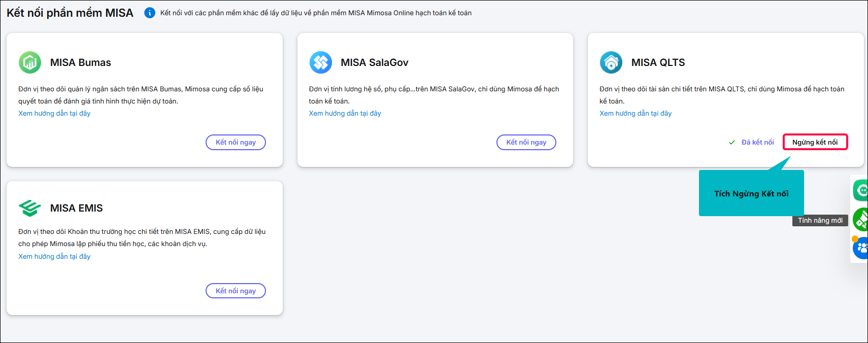
Task: Click the 'MISA Bumas' card title
Action: [81, 62]
